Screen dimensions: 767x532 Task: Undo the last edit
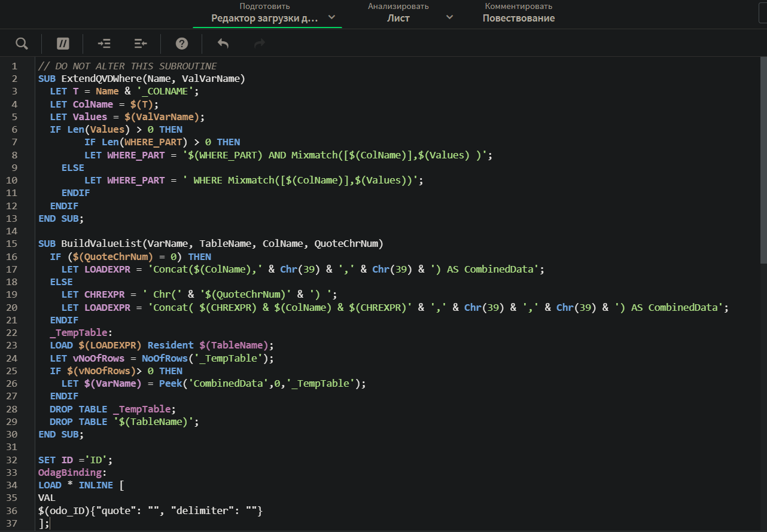(223, 44)
